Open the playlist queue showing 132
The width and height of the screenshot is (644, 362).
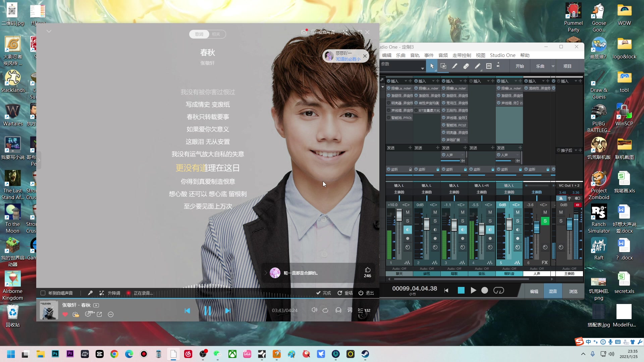(x=364, y=310)
